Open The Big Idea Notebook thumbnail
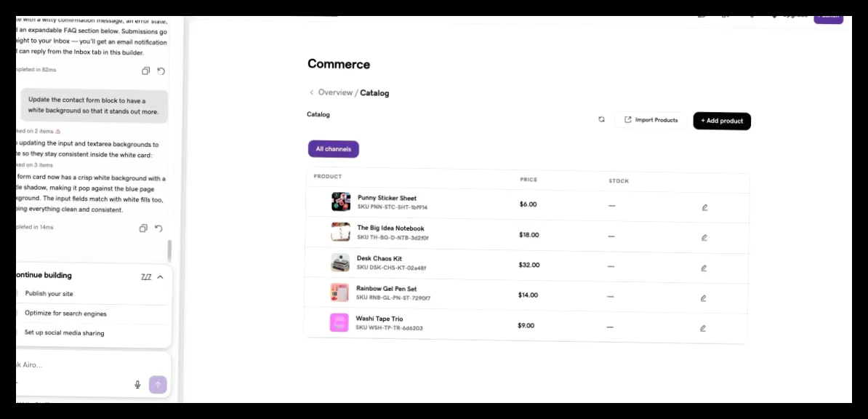Screen dimensions: 868x419 pos(340,232)
